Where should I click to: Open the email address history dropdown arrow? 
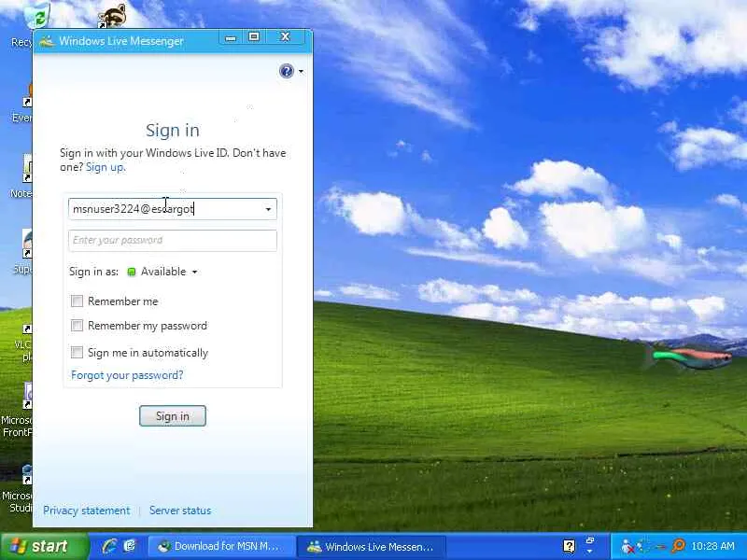click(x=268, y=209)
